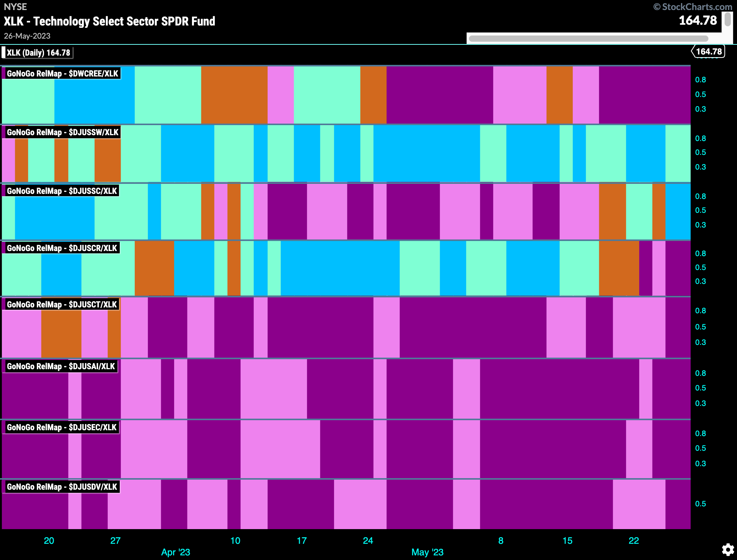Click the date axis tick 17
The width and height of the screenshot is (737, 560).
[302, 540]
